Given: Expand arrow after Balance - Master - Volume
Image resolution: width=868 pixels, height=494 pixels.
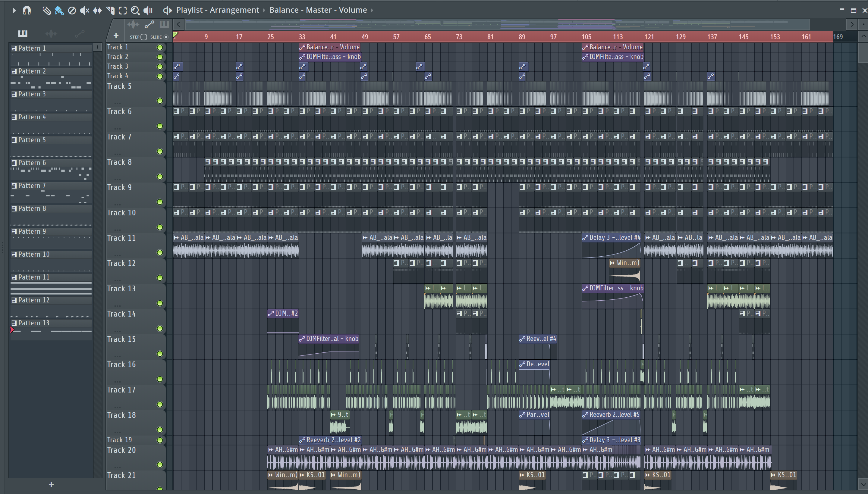Looking at the screenshot, I should 372,11.
